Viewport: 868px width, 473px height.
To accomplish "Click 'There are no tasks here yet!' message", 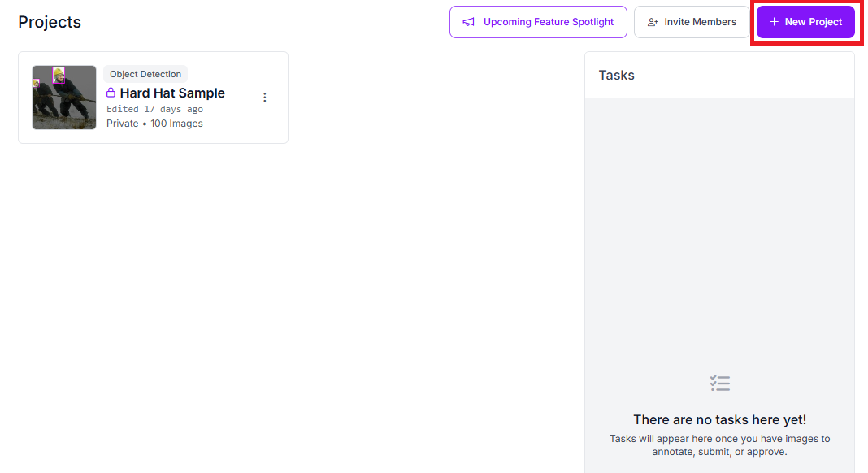I will point(719,420).
